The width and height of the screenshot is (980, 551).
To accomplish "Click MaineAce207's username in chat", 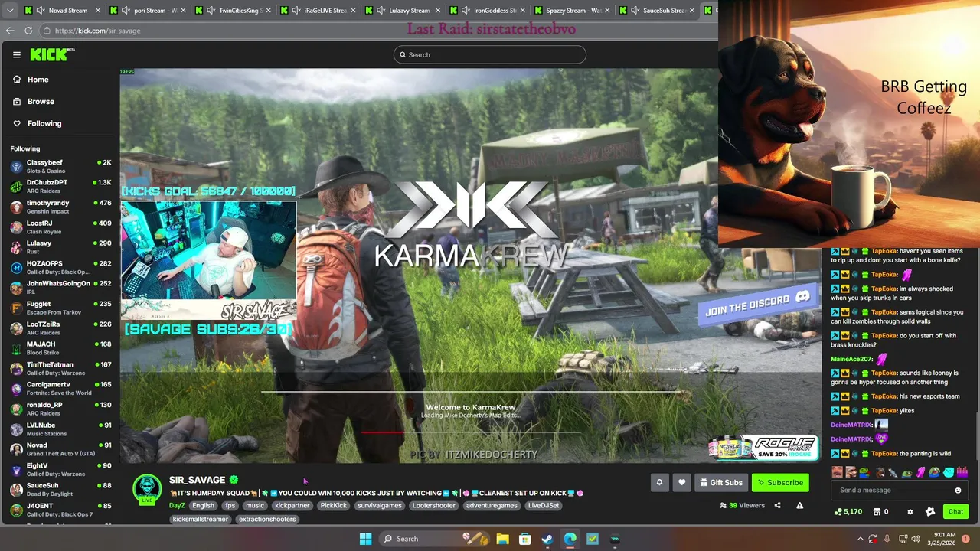I will tap(851, 359).
